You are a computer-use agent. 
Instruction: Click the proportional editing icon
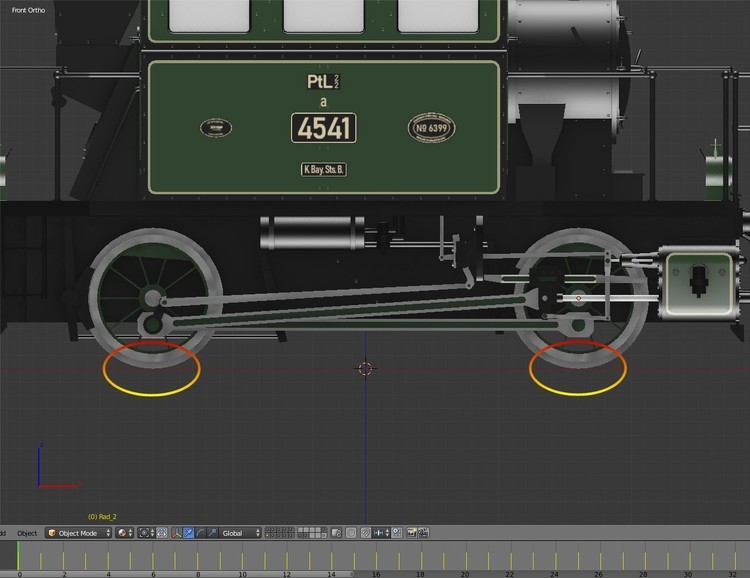pos(351,533)
